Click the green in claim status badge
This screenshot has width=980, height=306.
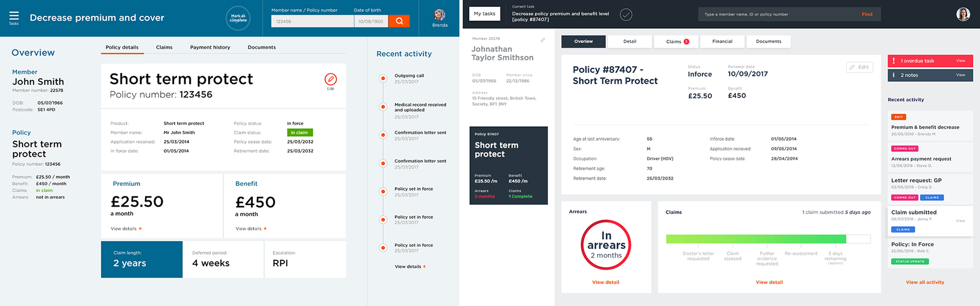(300, 133)
